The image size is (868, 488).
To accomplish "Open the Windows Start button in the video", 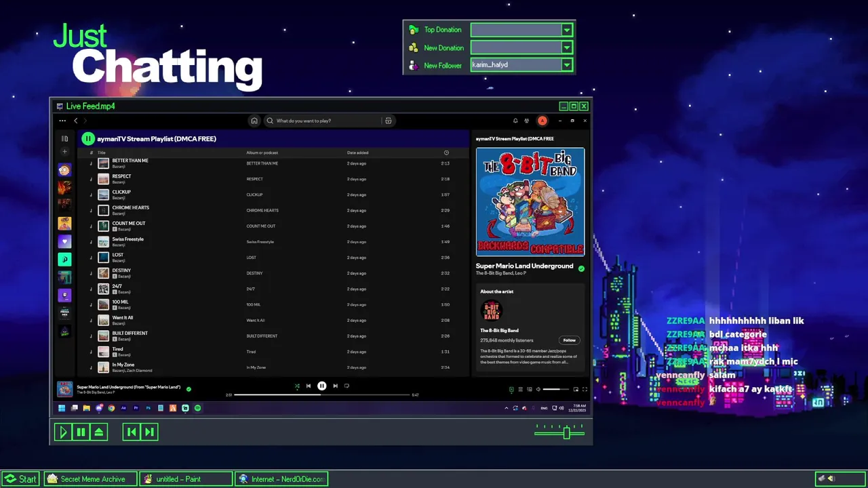I will tap(62, 408).
